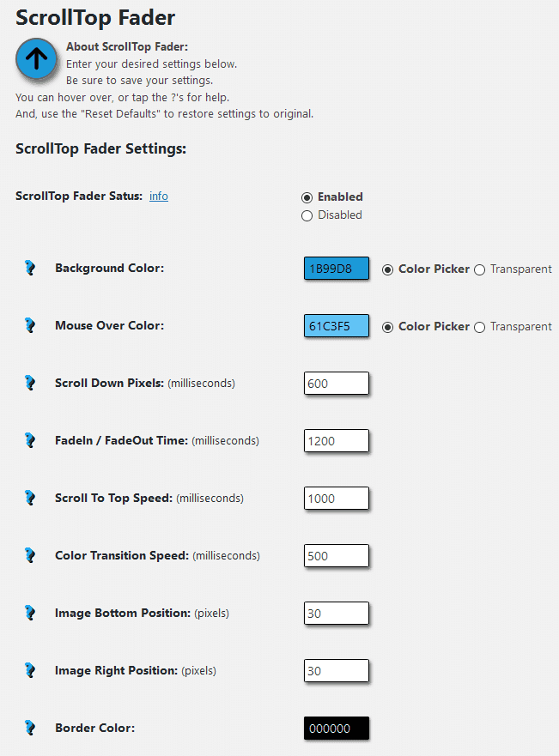Click the blue up-arrow ScrollTop Fader logo
Image resolution: width=559 pixels, height=756 pixels.
tap(36, 59)
